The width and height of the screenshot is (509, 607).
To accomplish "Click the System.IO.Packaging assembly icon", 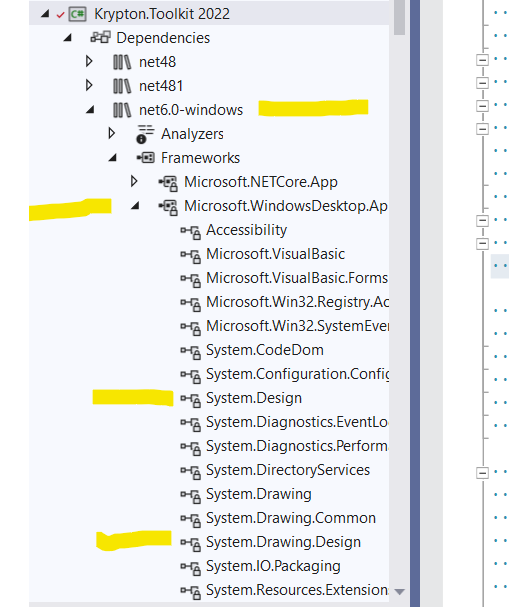I will [x=191, y=568].
